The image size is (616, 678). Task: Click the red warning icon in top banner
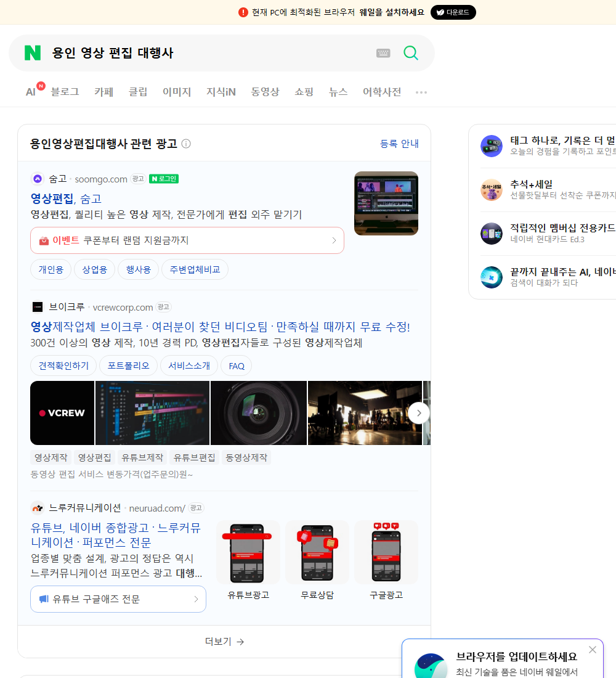[x=243, y=12]
